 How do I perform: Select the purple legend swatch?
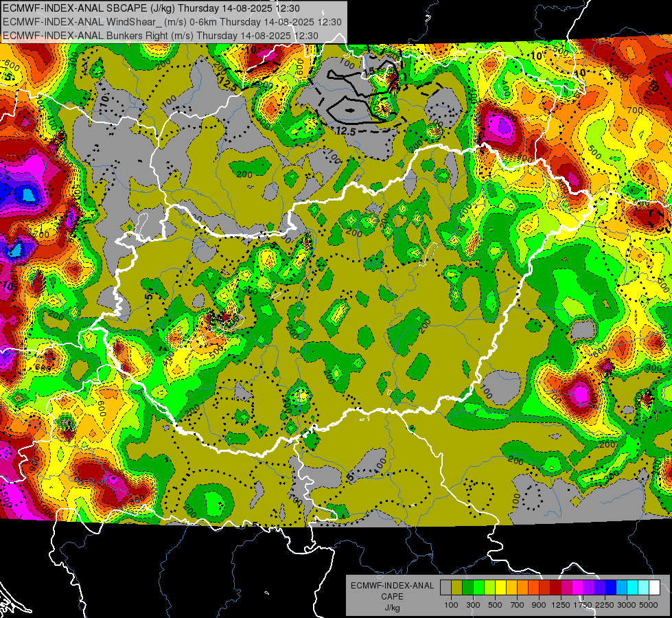click(x=589, y=588)
